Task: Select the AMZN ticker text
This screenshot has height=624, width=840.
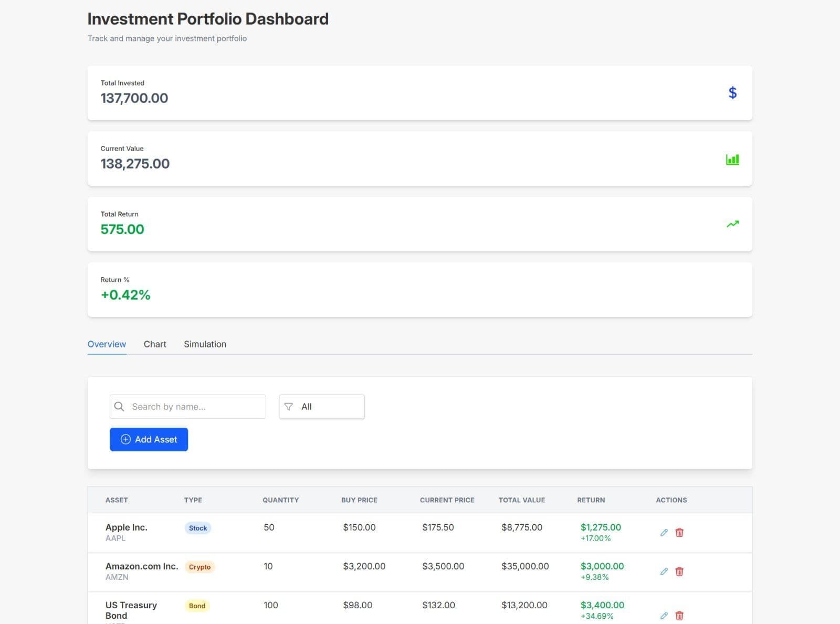Action: (x=117, y=577)
